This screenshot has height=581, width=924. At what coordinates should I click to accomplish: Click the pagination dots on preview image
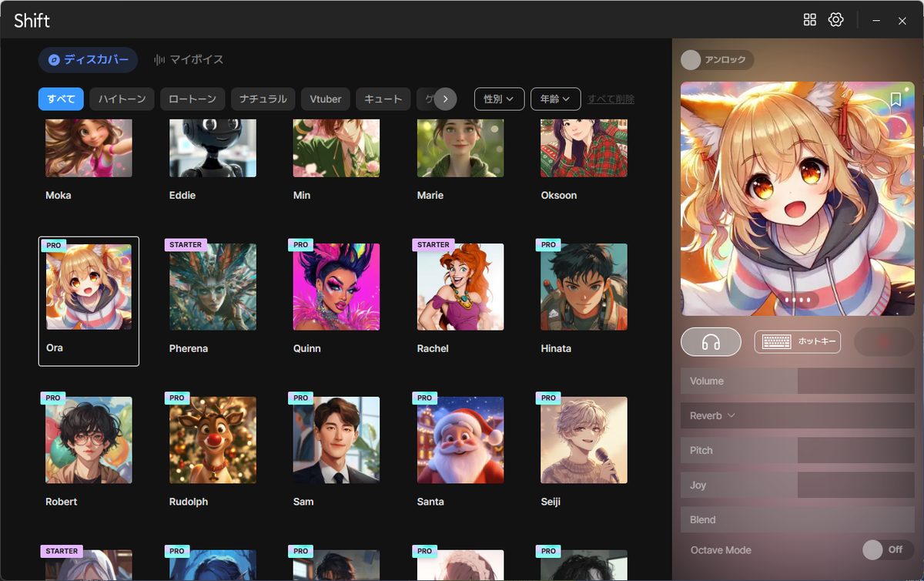tap(797, 299)
